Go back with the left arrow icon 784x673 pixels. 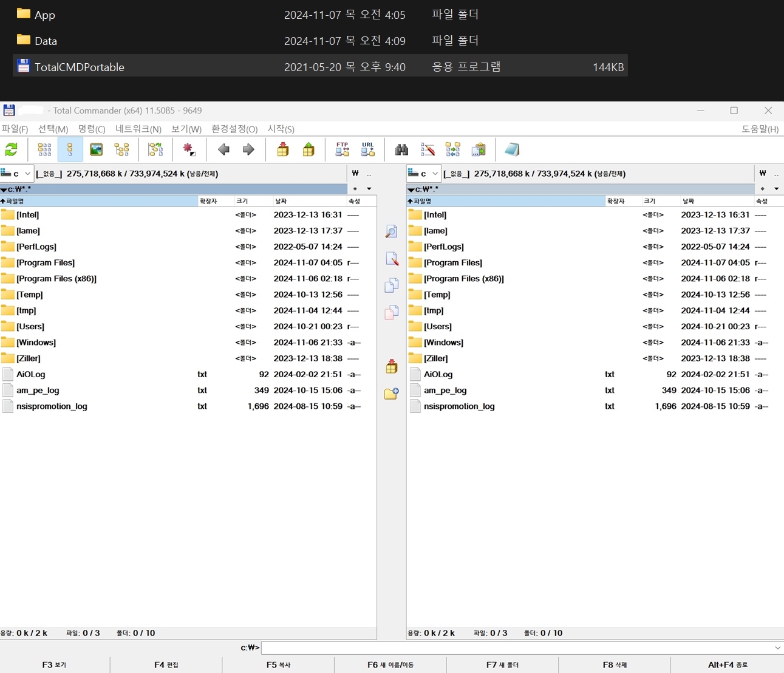pos(223,149)
